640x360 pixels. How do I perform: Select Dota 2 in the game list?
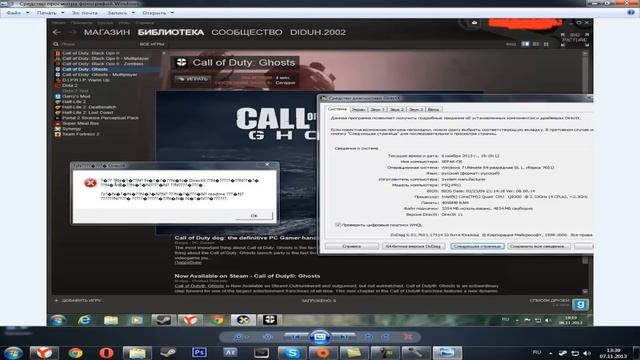pos(70,85)
